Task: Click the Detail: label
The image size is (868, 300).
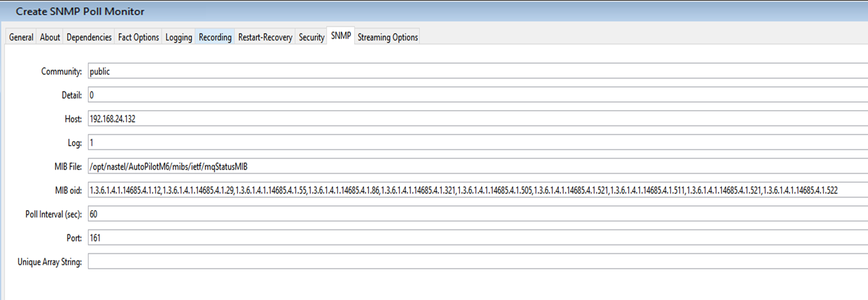Action: 72,95
